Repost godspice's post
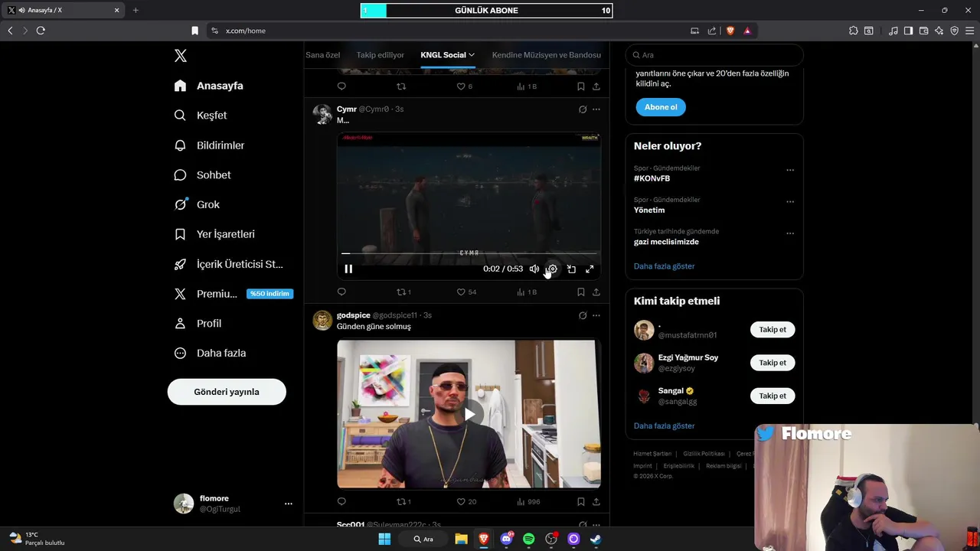Screen dimensions: 980x551 [403, 501]
